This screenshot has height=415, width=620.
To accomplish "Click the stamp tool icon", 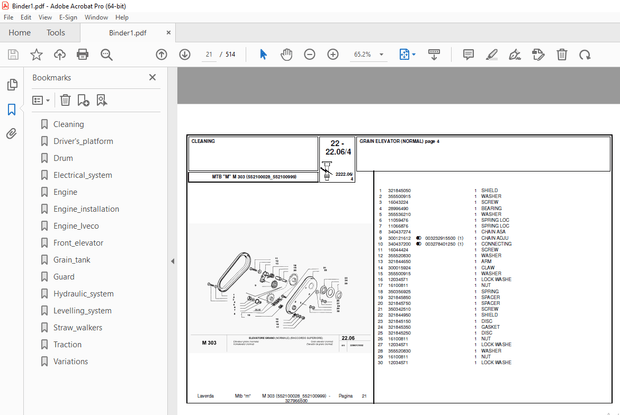I will (538, 55).
